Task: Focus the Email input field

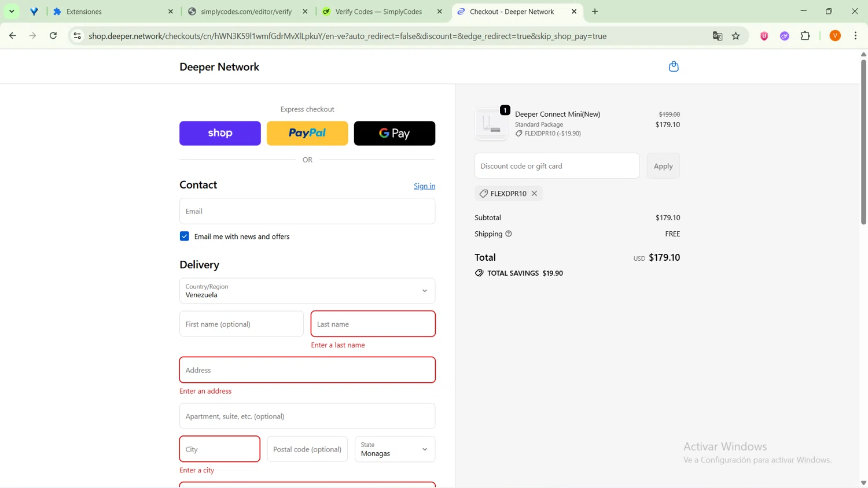Action: [x=307, y=211]
